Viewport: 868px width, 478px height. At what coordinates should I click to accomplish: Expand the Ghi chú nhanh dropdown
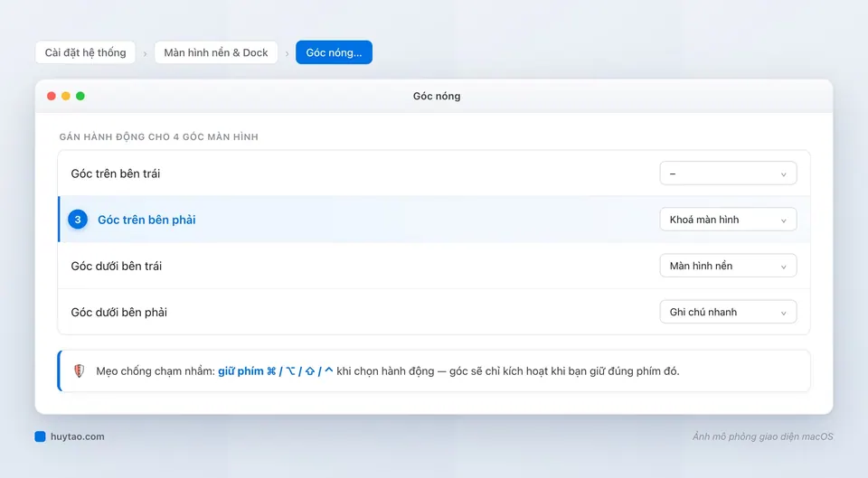click(x=728, y=312)
